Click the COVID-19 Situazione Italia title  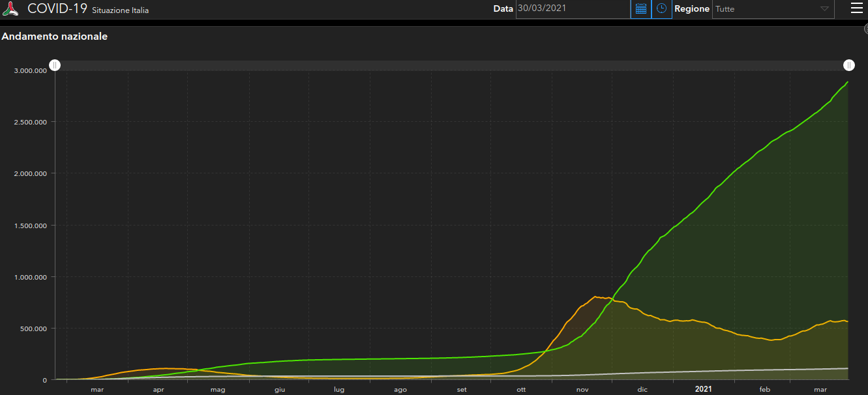tap(88, 9)
